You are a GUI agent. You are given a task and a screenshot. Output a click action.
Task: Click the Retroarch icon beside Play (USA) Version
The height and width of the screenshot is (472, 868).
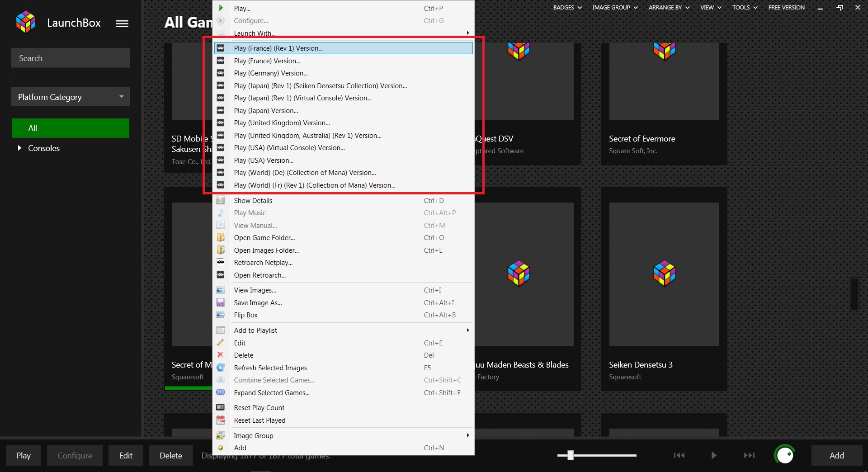click(221, 160)
